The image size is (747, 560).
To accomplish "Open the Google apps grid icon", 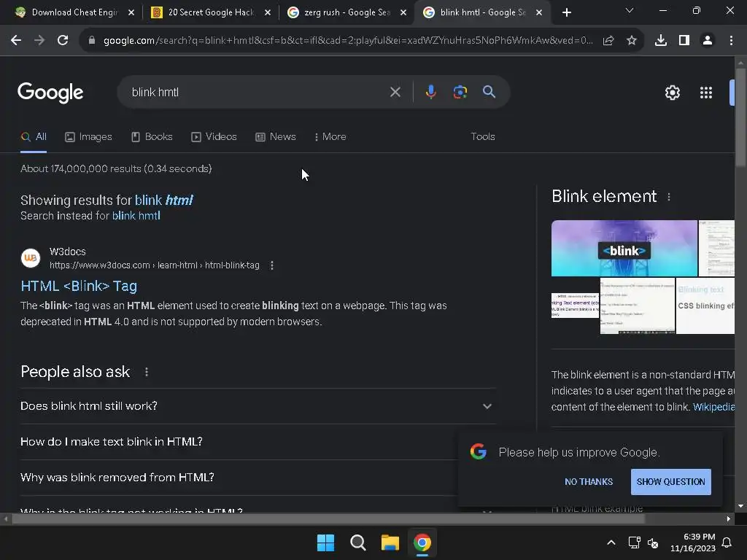I will pos(705,93).
